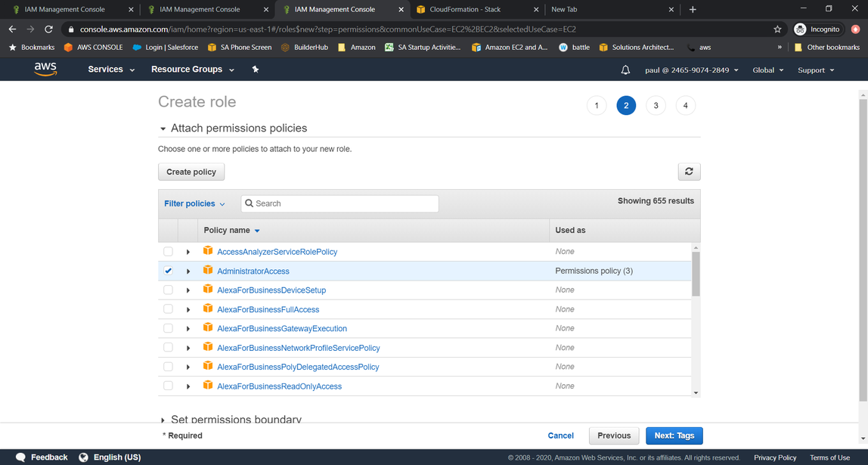Click the policy box icon for AlexaForBusinessPolyDelegatedAccessPolicy
This screenshot has width=868, height=465.
[208, 366]
